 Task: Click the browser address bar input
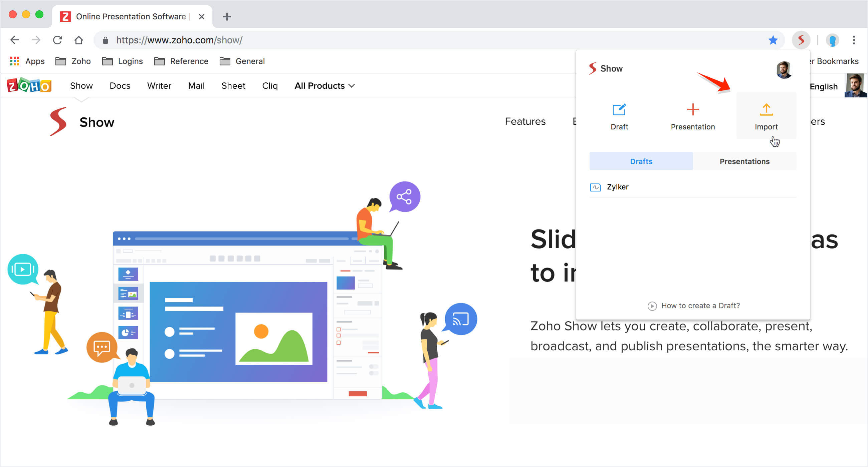435,40
